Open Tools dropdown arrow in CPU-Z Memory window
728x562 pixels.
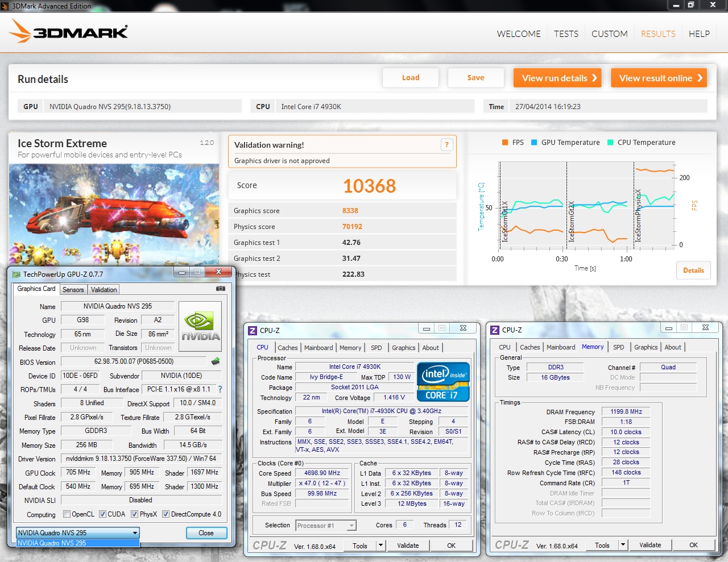tap(623, 545)
